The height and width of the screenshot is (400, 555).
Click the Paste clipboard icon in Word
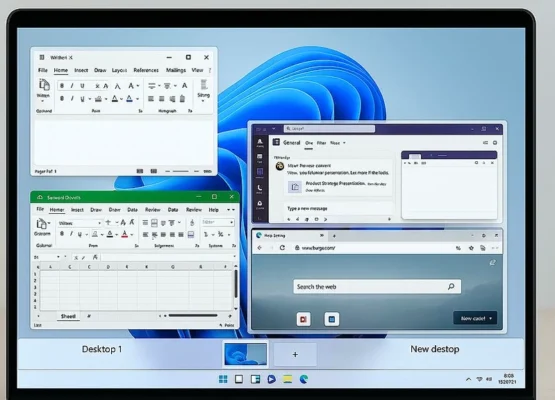(44, 85)
